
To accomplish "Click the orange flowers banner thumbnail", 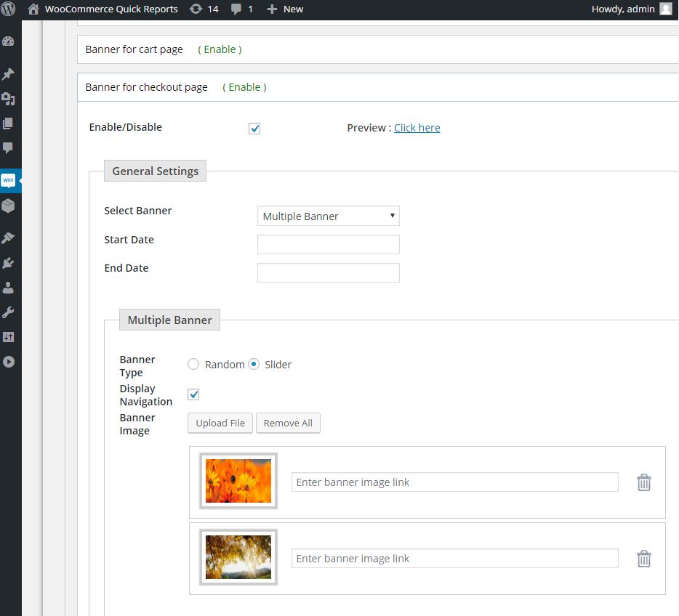I will pyautogui.click(x=238, y=481).
